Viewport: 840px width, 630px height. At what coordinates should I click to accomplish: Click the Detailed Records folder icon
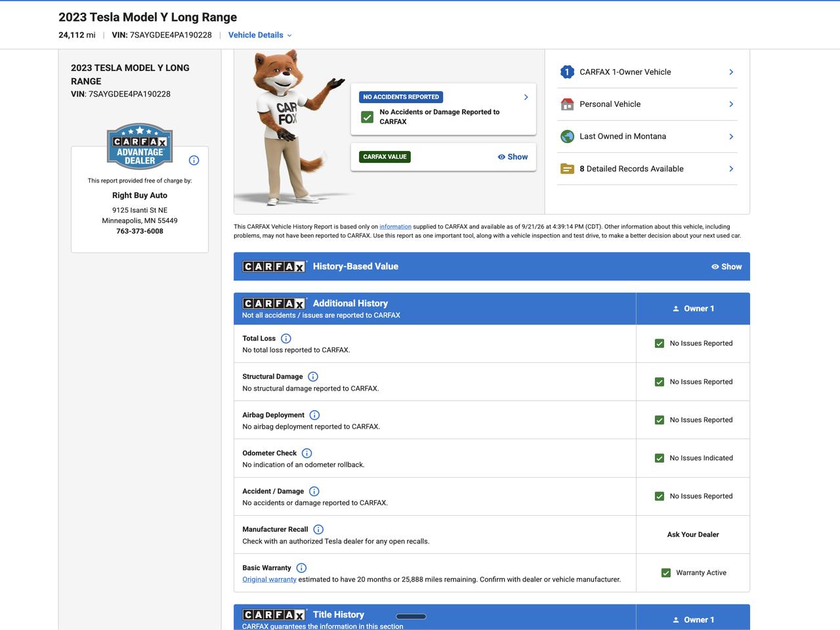pos(567,169)
